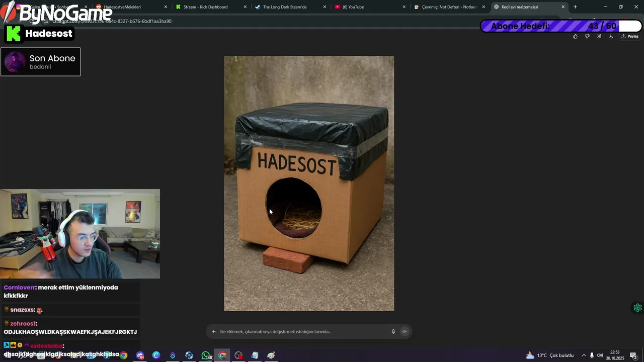Viewport: 644px width, 362px height.
Task: Click the Paylaş share button
Action: pyautogui.click(x=630, y=36)
